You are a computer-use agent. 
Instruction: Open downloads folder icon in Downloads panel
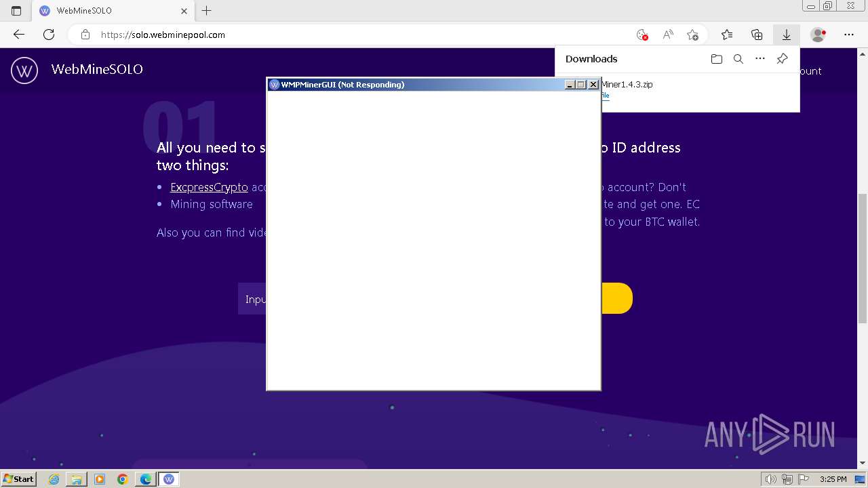click(x=717, y=59)
